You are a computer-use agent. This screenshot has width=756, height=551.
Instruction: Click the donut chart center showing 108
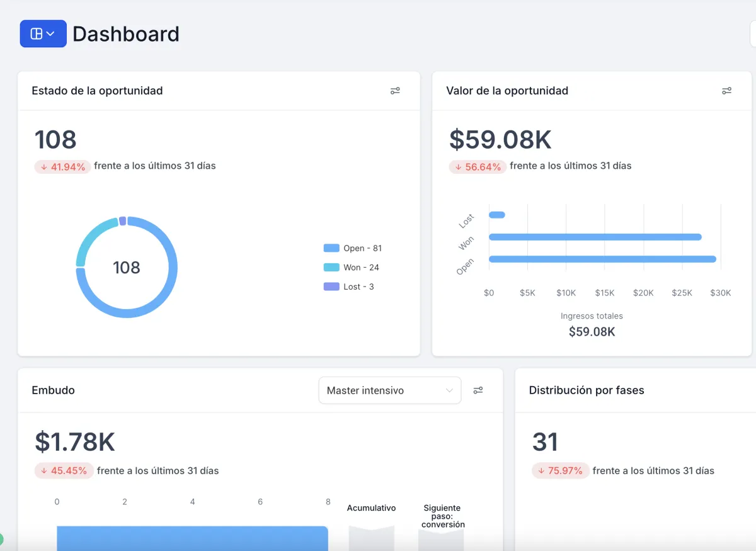point(127,268)
